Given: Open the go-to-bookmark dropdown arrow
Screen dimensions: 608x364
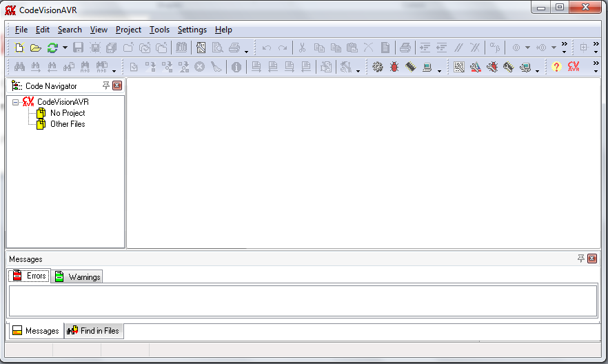Looking at the screenshot, I should 554,48.
